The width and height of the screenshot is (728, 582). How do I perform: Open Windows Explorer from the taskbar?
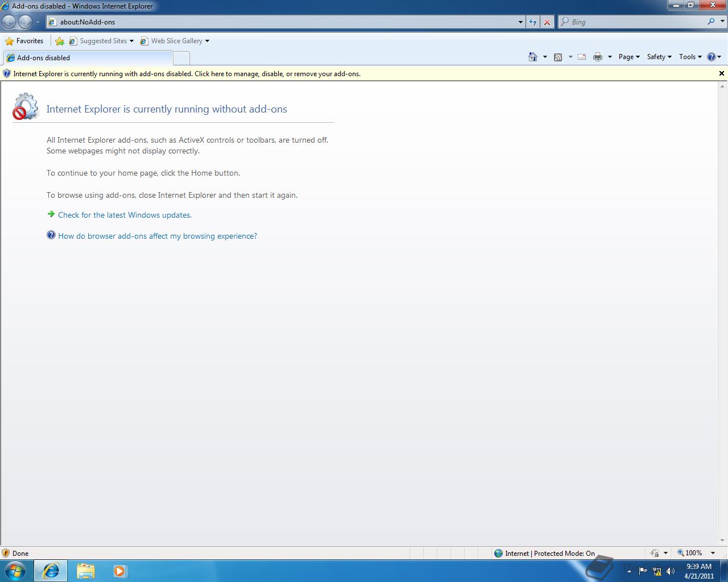pyautogui.click(x=85, y=571)
